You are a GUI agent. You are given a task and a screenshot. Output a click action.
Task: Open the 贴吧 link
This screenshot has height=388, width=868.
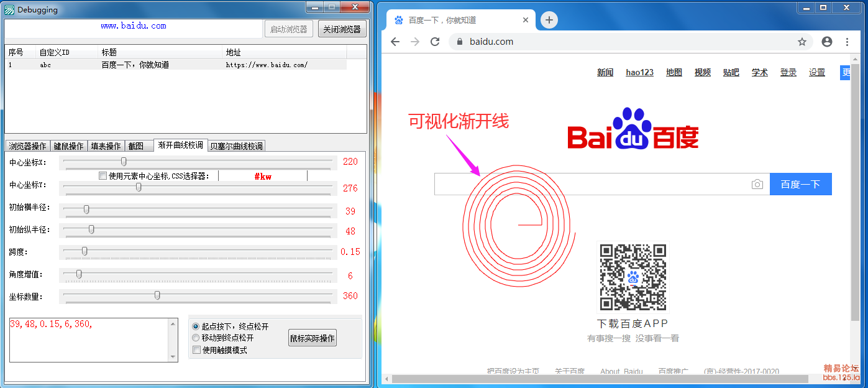tap(731, 72)
